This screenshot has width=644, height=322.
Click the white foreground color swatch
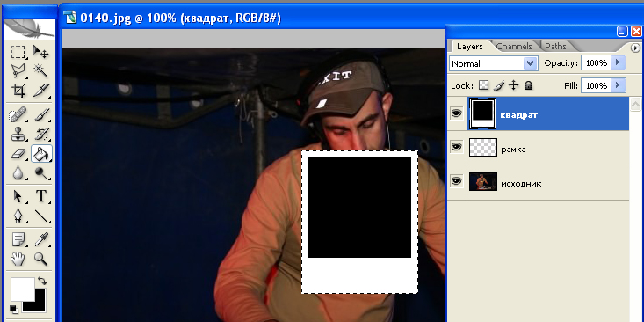pos(23,289)
